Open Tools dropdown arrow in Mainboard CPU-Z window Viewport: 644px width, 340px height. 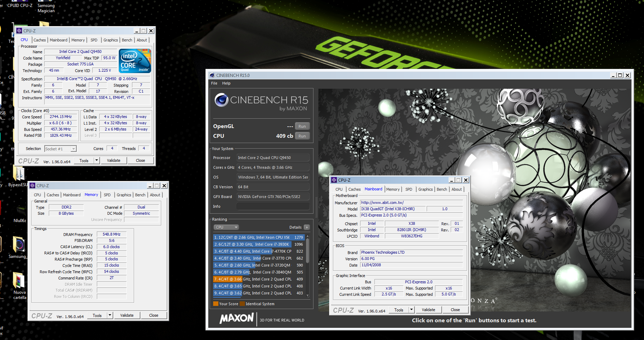pyautogui.click(x=411, y=310)
